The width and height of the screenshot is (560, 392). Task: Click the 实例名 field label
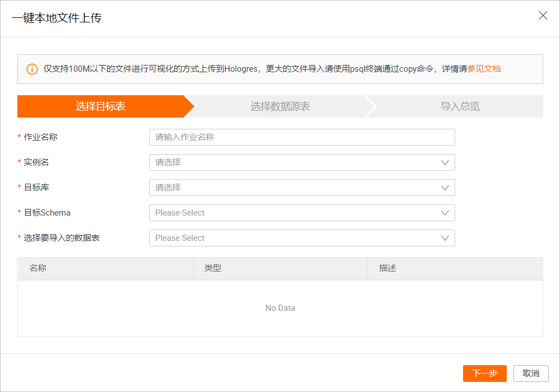(x=36, y=162)
